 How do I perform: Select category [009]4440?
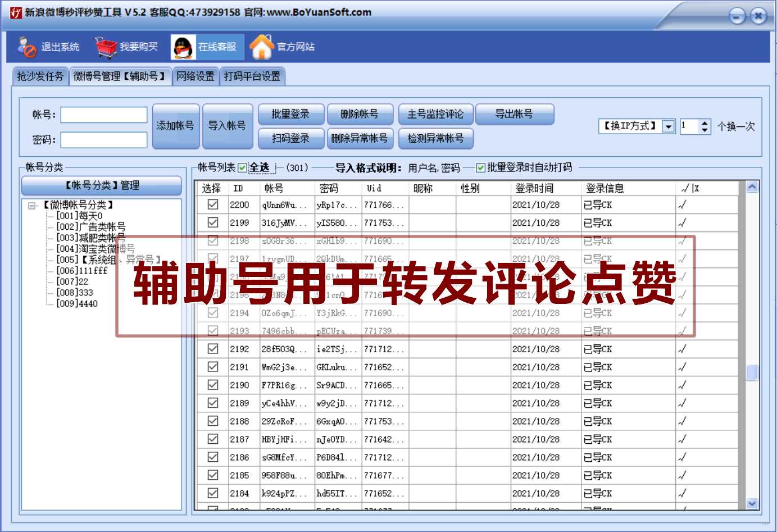[77, 304]
